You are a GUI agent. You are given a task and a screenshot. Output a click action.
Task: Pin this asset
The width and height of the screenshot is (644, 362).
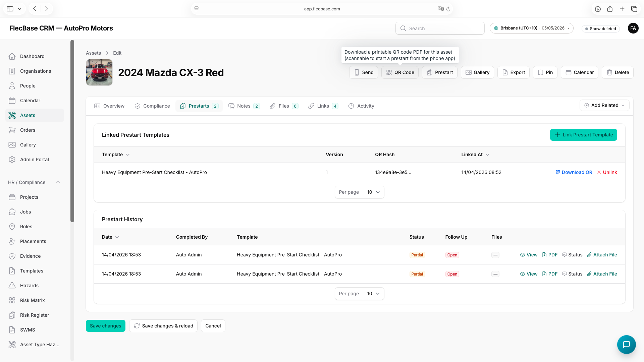point(545,72)
